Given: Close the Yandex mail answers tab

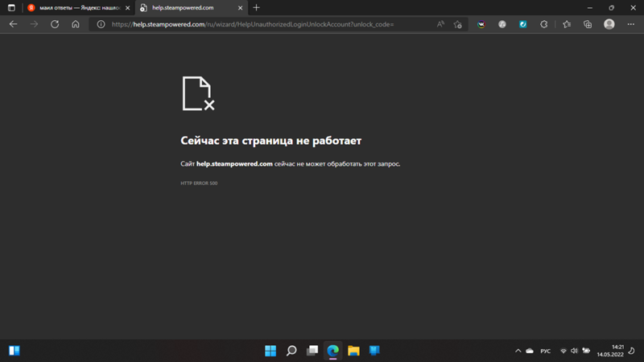Looking at the screenshot, I should [128, 8].
